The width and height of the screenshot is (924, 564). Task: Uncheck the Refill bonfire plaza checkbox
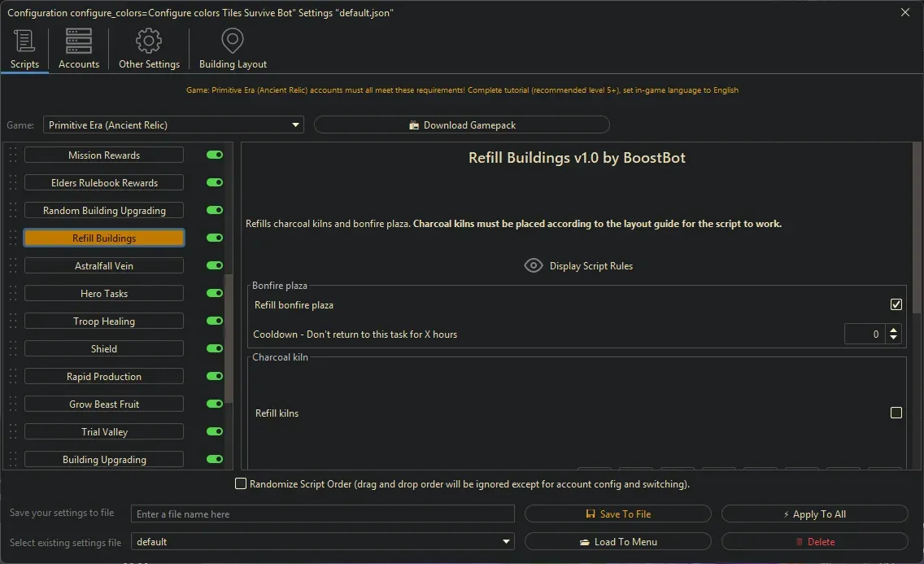pos(896,304)
